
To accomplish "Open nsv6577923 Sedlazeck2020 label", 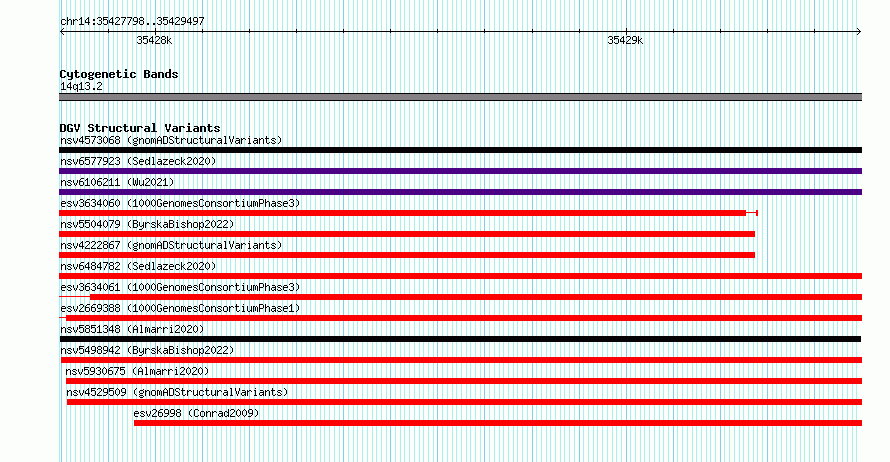I will pyautogui.click(x=138, y=161).
